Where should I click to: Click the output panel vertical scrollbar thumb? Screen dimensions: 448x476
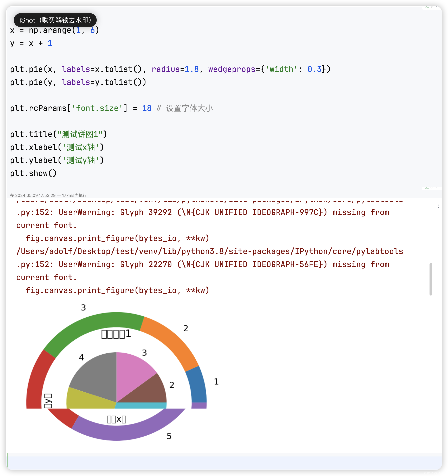point(431,279)
